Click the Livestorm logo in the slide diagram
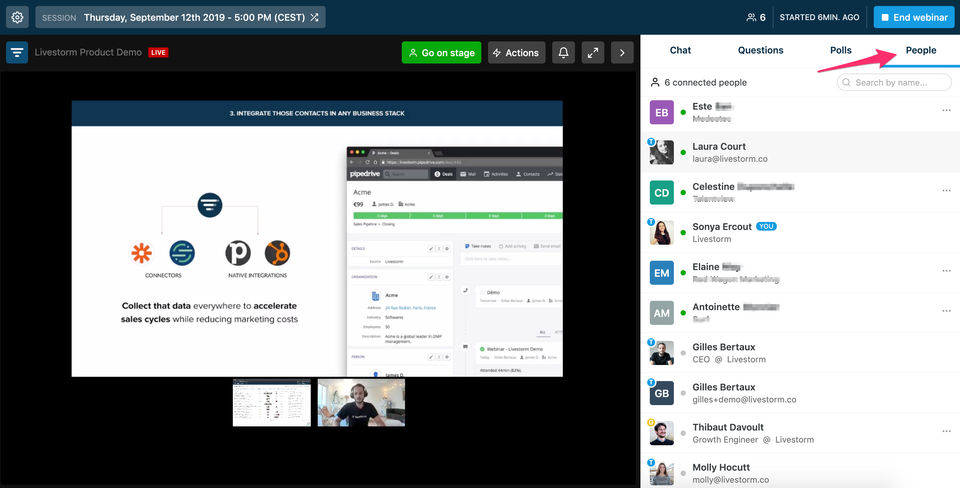The width and height of the screenshot is (960, 488). tap(210, 205)
